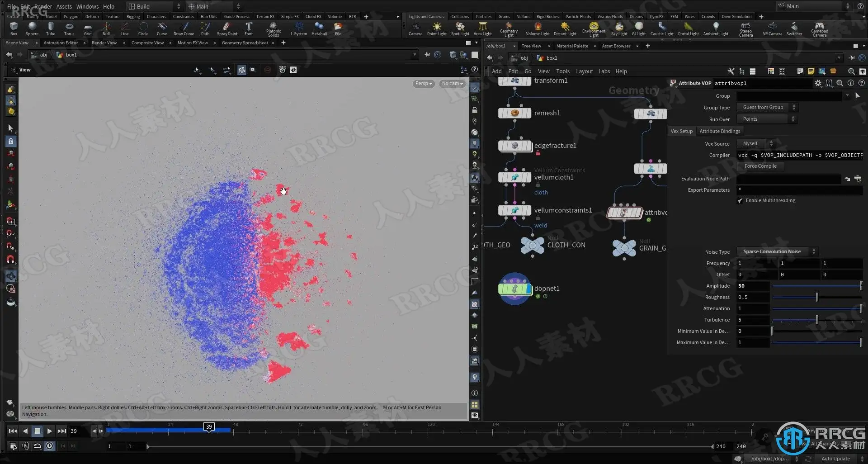Image resolution: width=868 pixels, height=464 pixels.
Task: Open the Windows menu
Action: click(87, 6)
